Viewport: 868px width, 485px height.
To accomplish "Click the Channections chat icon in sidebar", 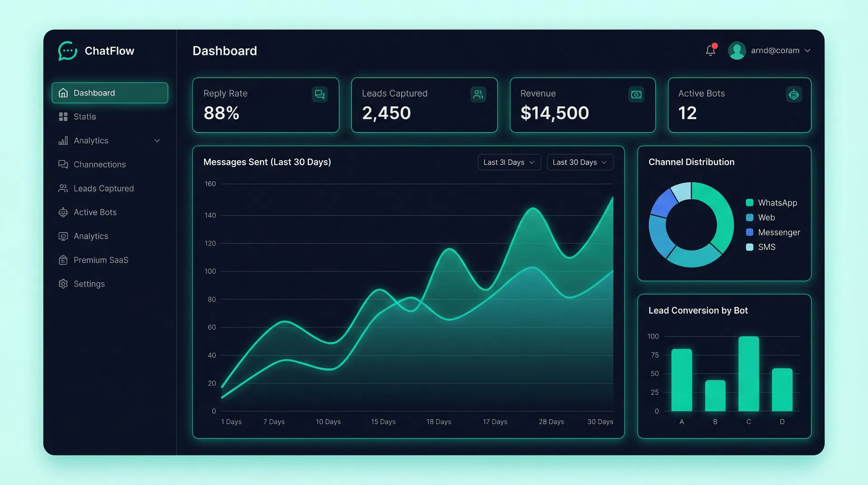I will [x=63, y=164].
